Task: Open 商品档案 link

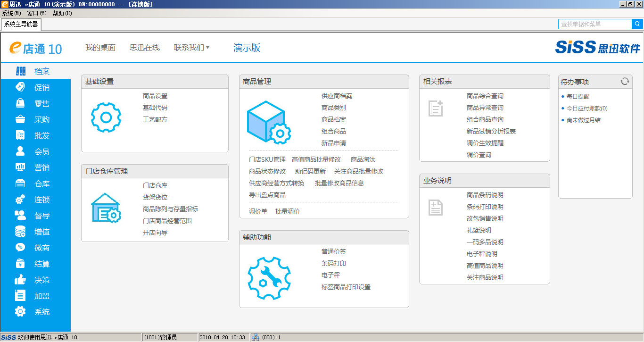Action: point(334,119)
